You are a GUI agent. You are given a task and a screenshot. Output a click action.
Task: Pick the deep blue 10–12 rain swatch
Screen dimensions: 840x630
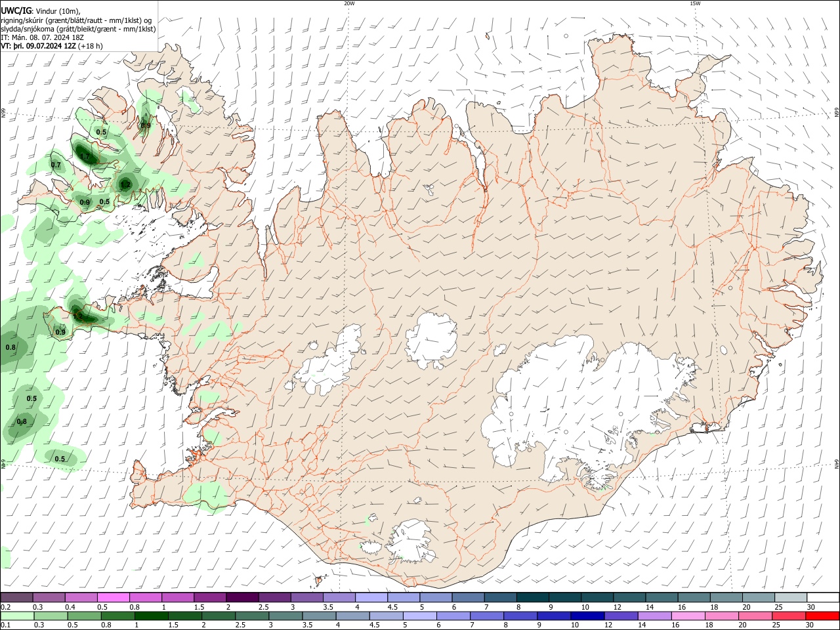pos(587,616)
